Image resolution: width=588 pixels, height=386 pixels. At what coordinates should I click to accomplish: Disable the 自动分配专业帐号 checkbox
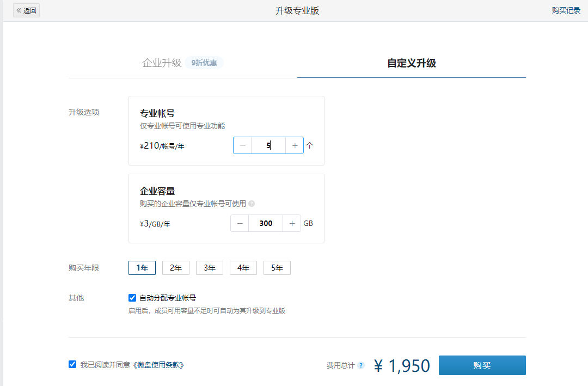click(132, 297)
